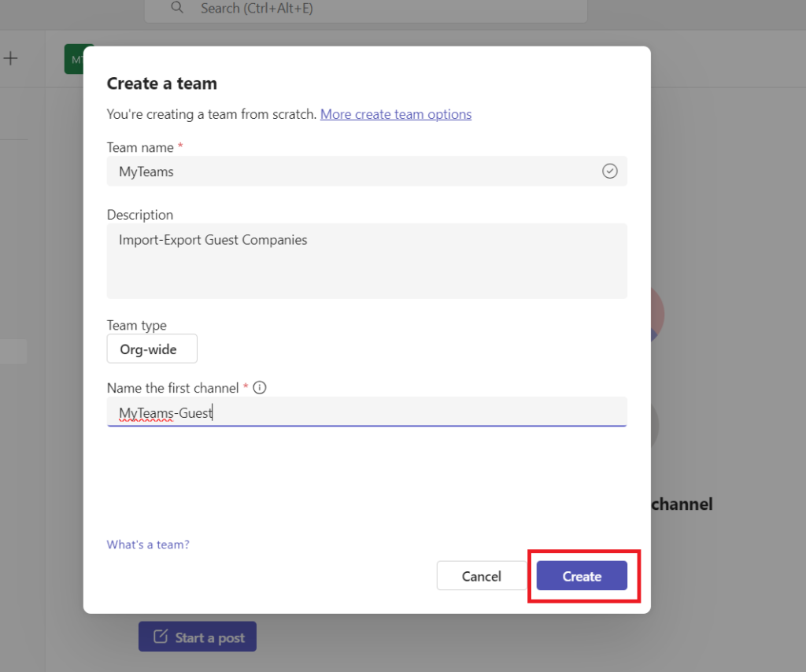The width and height of the screenshot is (806, 672).
Task: Open the What's a team help link
Action: (148, 544)
